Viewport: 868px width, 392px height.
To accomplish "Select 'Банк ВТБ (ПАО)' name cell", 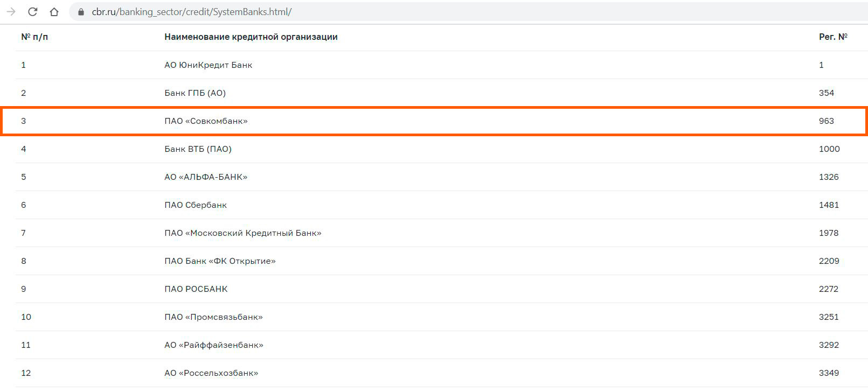I will (198, 149).
